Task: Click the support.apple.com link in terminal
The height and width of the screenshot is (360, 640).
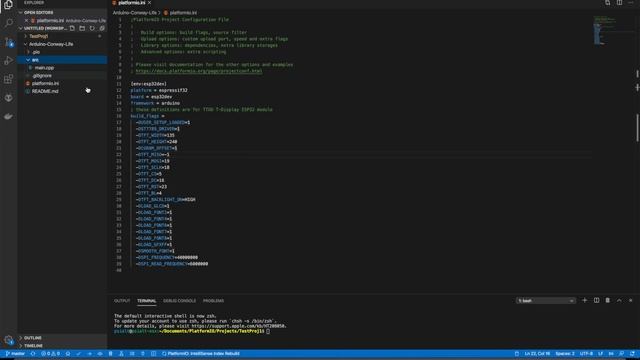Action: pos(238,326)
